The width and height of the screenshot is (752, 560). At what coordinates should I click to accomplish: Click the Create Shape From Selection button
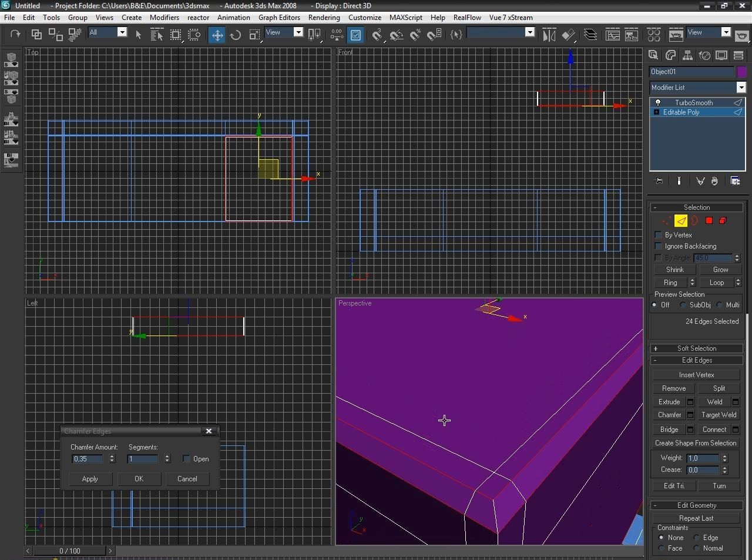(x=696, y=443)
